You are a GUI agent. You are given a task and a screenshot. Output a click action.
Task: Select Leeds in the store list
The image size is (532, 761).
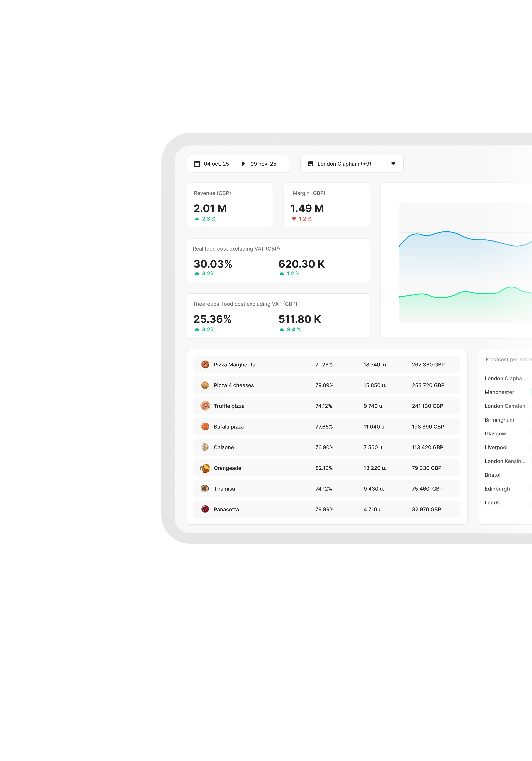pos(492,503)
